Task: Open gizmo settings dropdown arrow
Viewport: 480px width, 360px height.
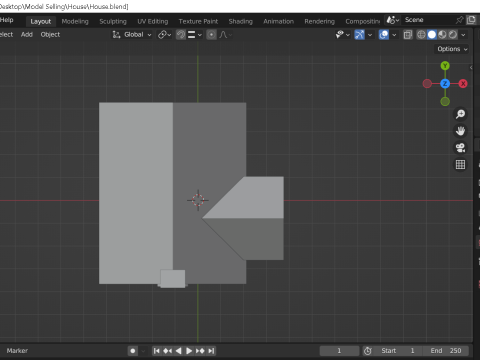Action: 370,35
